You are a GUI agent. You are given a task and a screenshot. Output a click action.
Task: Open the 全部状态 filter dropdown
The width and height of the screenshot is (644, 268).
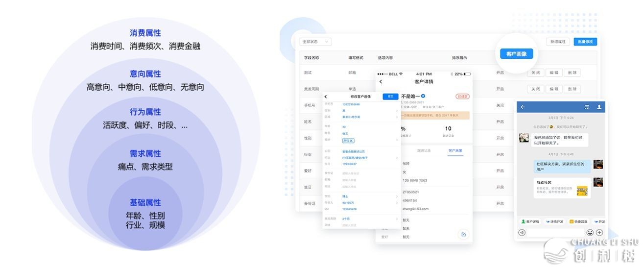[x=315, y=42]
